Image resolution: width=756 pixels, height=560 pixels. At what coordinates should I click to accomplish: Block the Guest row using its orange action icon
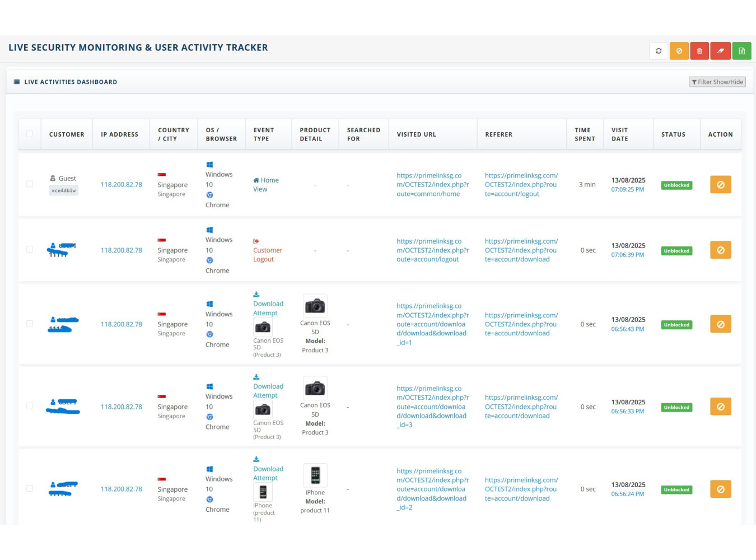720,185
